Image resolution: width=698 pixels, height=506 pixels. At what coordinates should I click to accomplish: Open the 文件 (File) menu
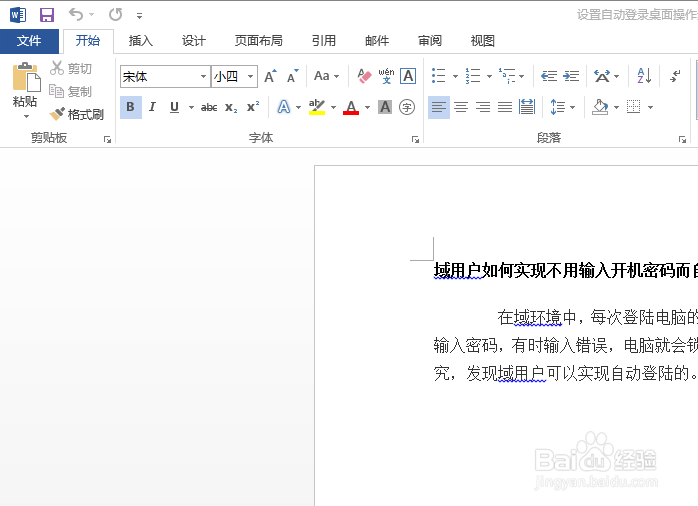(29, 41)
